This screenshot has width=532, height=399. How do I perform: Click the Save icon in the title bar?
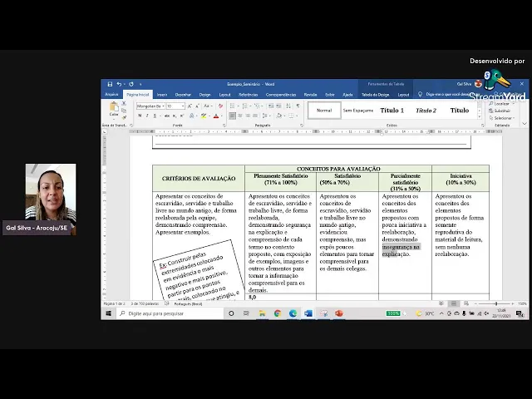pos(110,84)
